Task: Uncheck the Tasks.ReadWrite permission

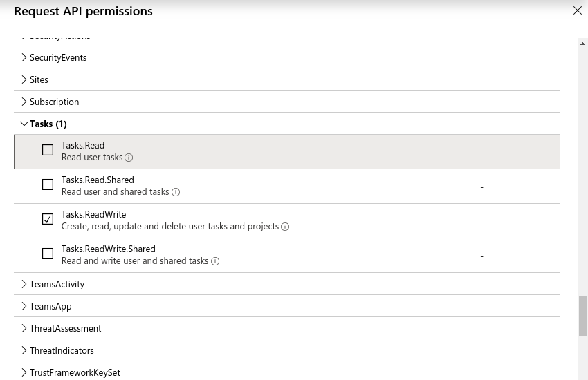Action: (x=48, y=219)
